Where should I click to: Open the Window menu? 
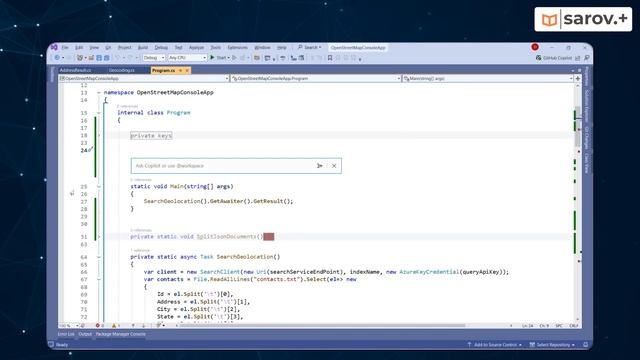(262, 47)
